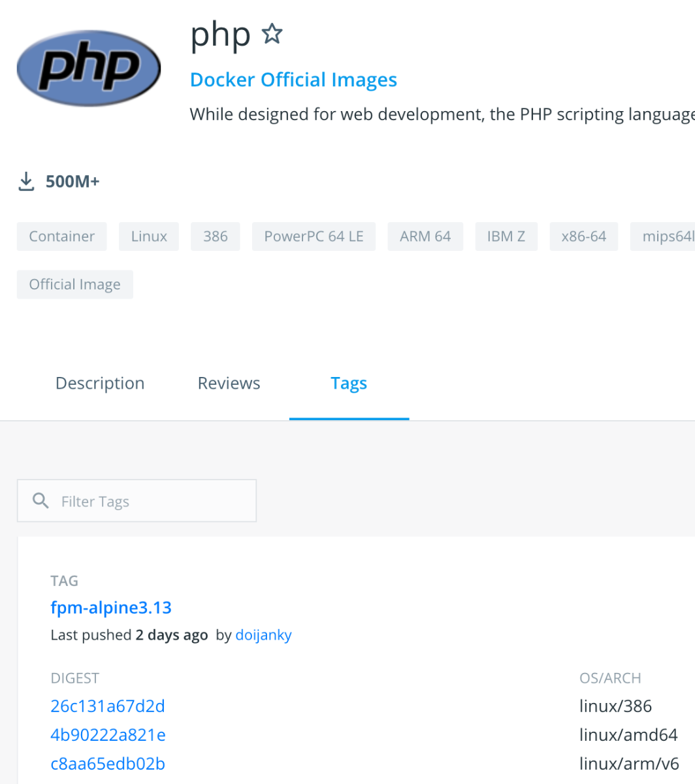This screenshot has width=695, height=784.
Task: Click the IBM Z chip
Action: point(506,237)
